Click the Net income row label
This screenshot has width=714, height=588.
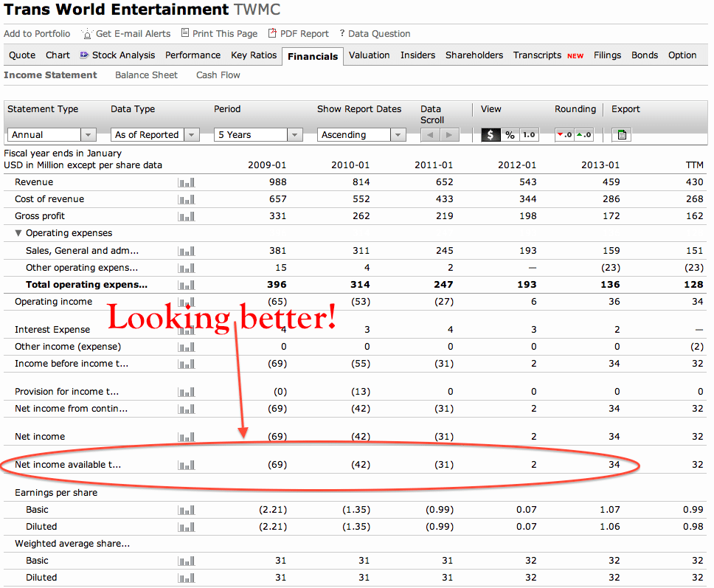(40, 436)
